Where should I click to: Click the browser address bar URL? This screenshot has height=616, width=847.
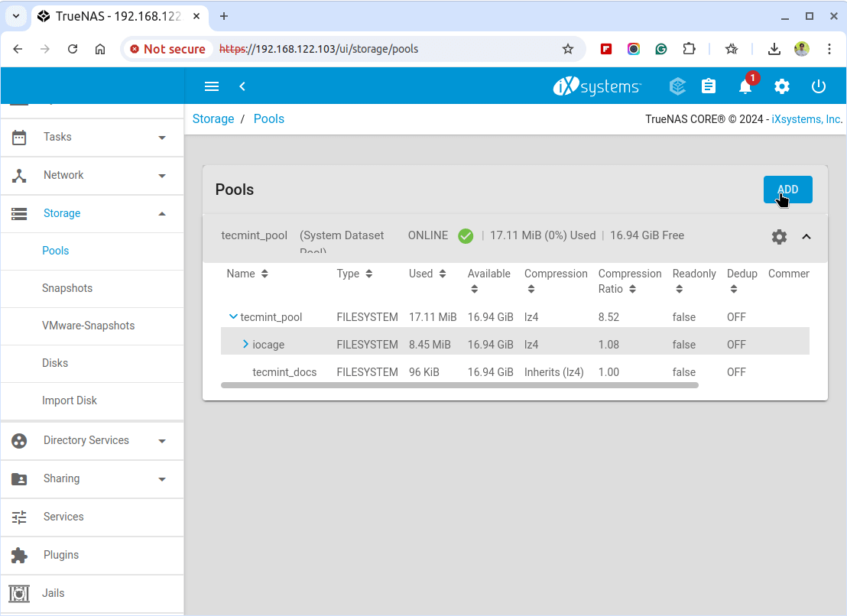click(319, 49)
